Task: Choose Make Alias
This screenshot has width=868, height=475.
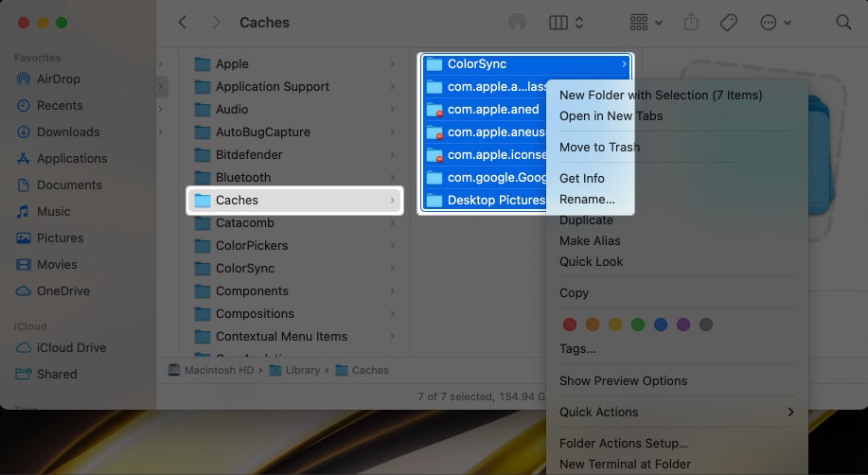Action: [590, 241]
